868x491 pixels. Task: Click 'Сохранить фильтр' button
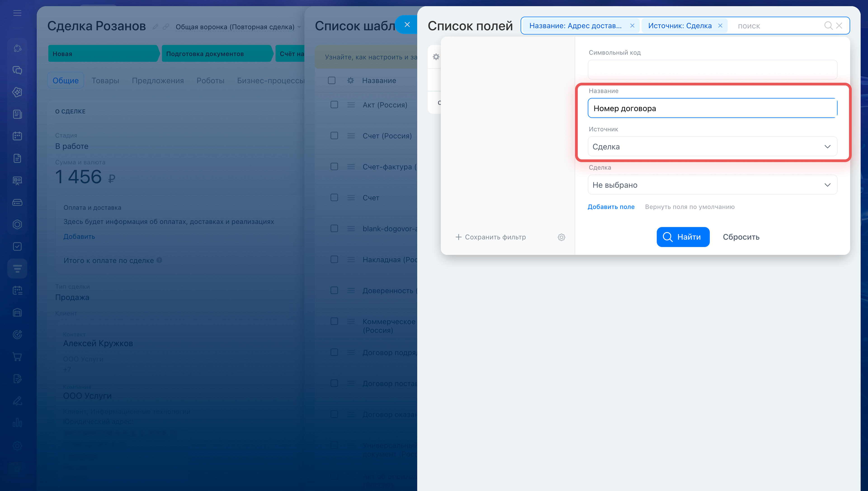tap(491, 237)
